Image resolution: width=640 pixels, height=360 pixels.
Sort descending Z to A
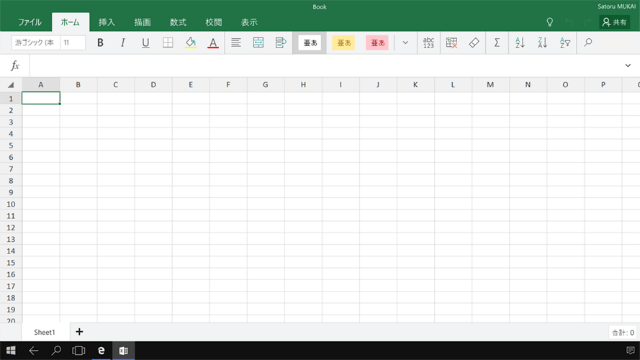(542, 42)
